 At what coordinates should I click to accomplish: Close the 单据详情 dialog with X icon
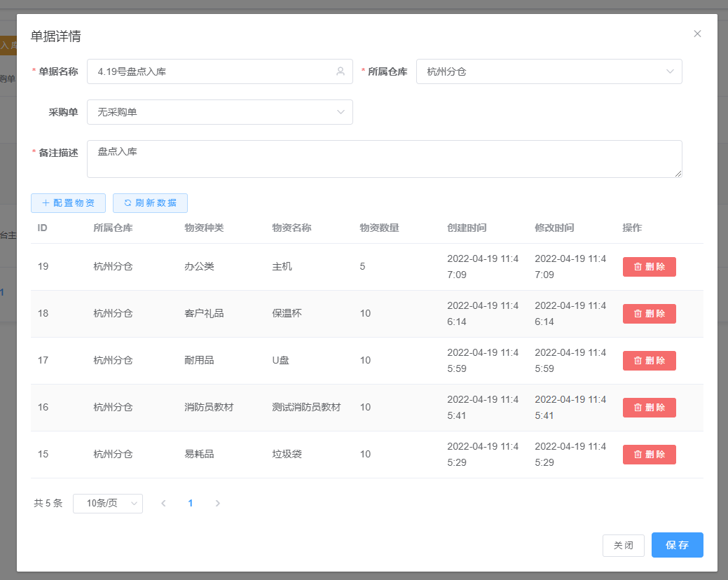[697, 34]
